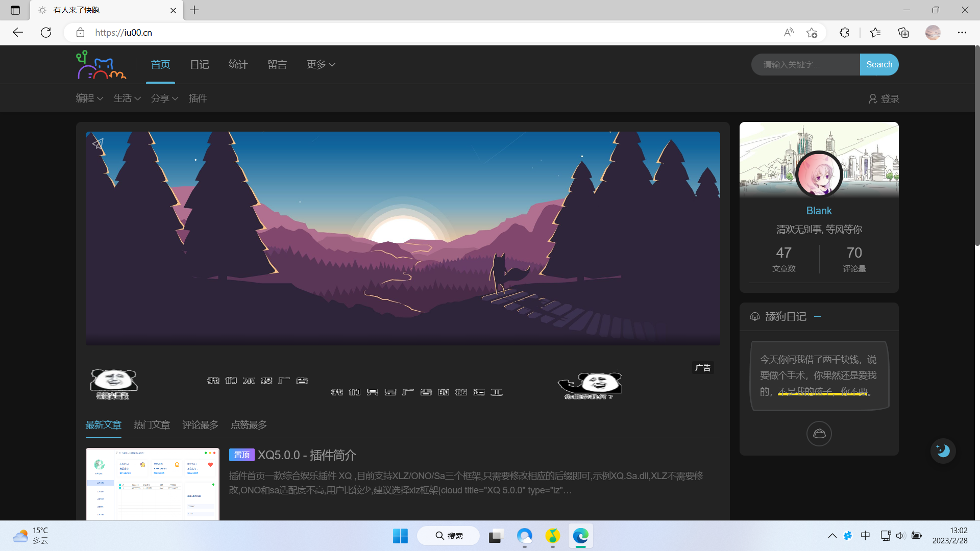Switch to the 评论最多 tab

tap(200, 425)
